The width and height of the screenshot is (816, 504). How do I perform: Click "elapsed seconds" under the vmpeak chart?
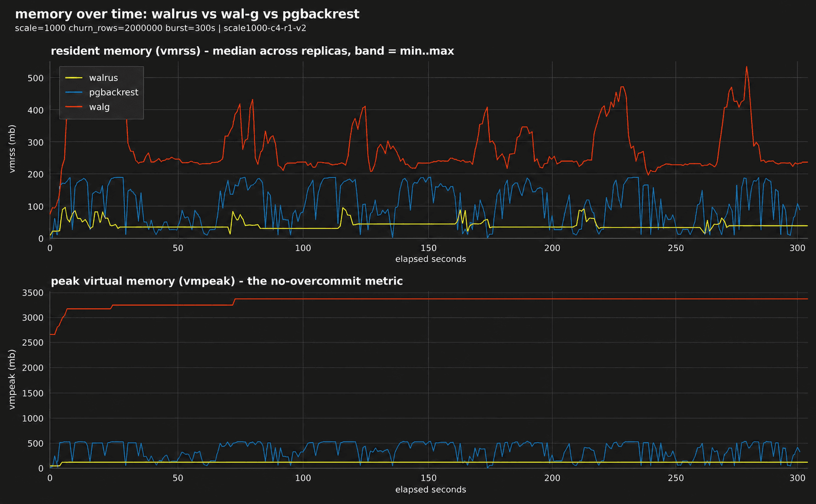pos(430,490)
